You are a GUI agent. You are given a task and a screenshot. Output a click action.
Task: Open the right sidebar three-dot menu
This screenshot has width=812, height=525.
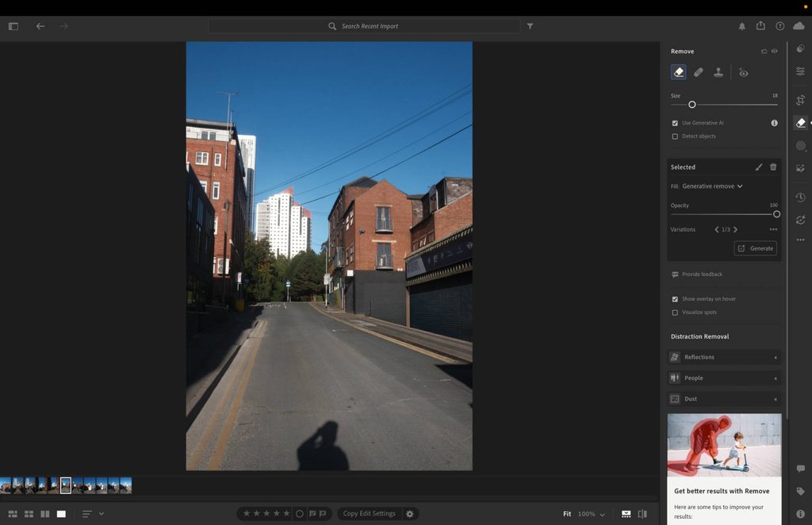point(801,240)
